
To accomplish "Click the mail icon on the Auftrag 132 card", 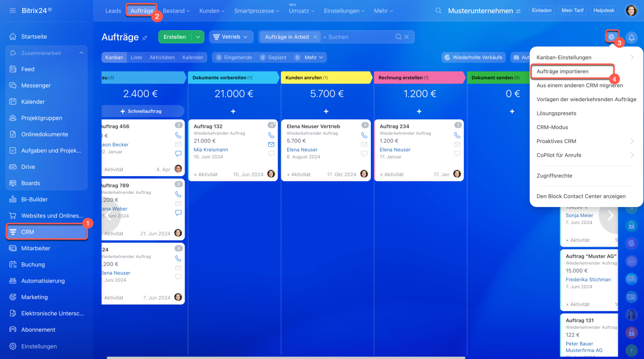I will point(271,145).
